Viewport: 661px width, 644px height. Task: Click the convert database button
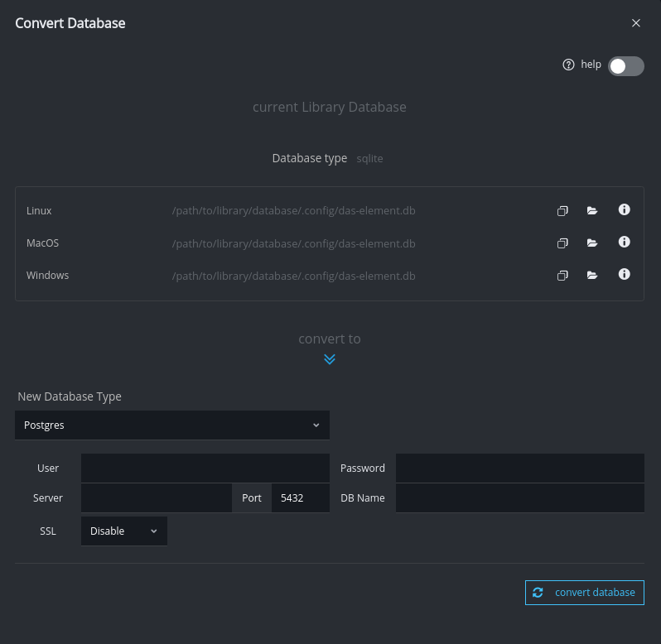tap(584, 593)
